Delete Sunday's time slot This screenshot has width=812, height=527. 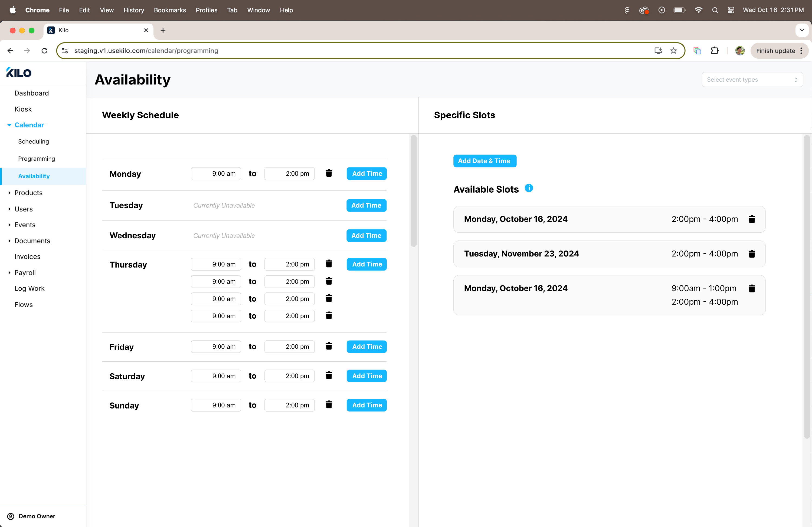coord(329,405)
